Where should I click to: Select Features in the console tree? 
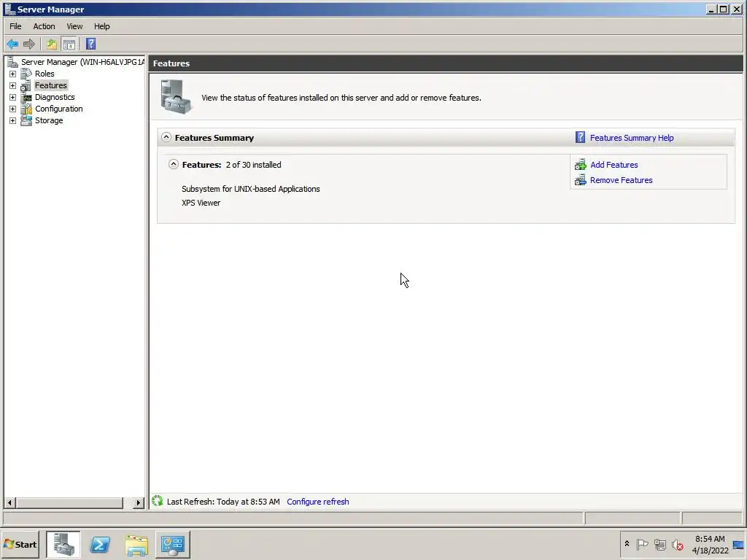click(x=51, y=85)
